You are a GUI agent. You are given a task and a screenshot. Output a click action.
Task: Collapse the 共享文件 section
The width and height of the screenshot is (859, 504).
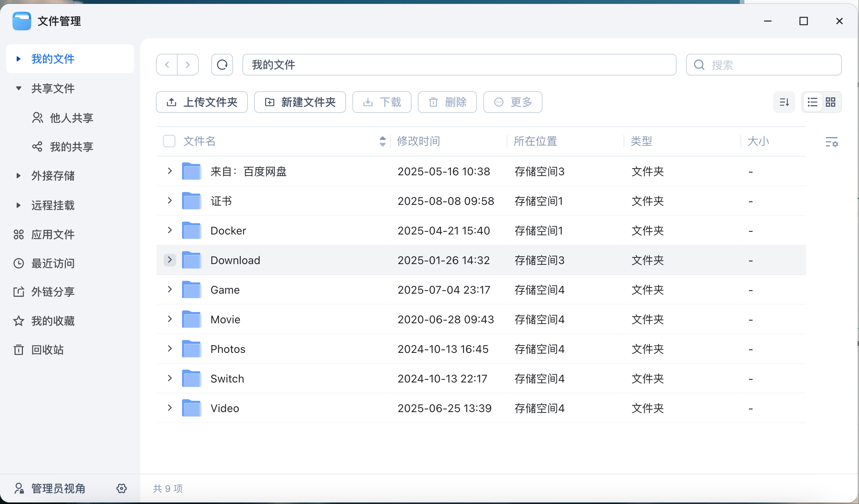[x=18, y=88]
